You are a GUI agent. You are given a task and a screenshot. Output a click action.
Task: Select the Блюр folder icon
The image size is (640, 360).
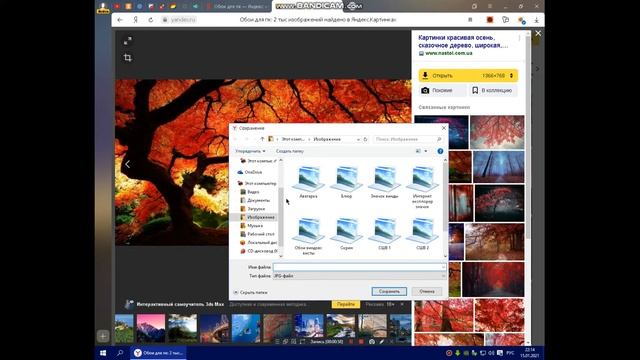click(346, 182)
